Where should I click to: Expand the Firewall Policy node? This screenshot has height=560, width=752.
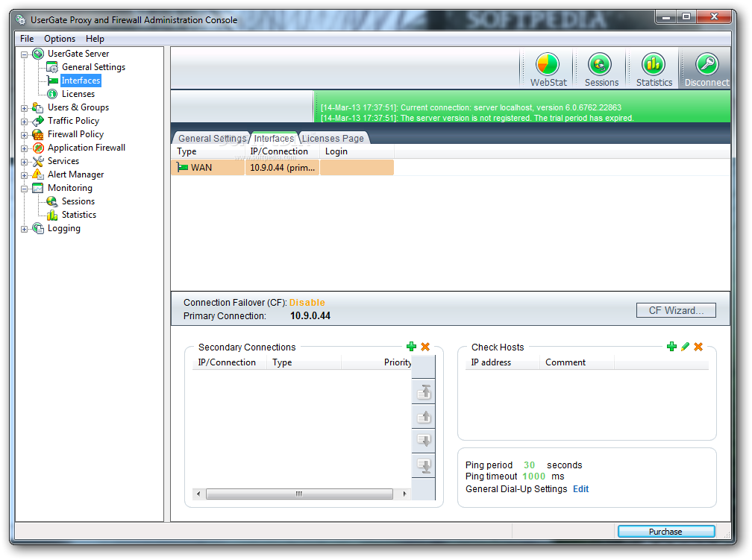click(x=24, y=135)
